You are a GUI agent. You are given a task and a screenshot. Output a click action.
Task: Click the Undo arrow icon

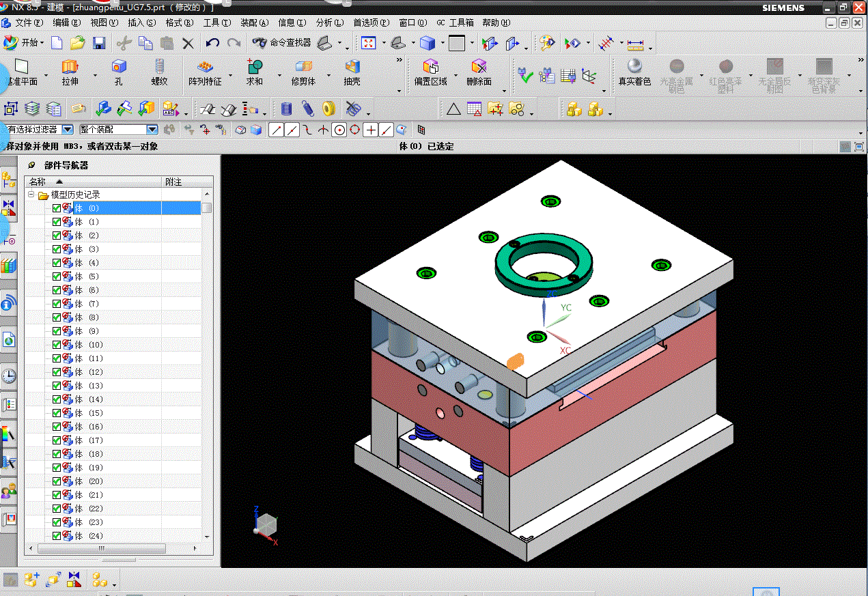click(212, 43)
